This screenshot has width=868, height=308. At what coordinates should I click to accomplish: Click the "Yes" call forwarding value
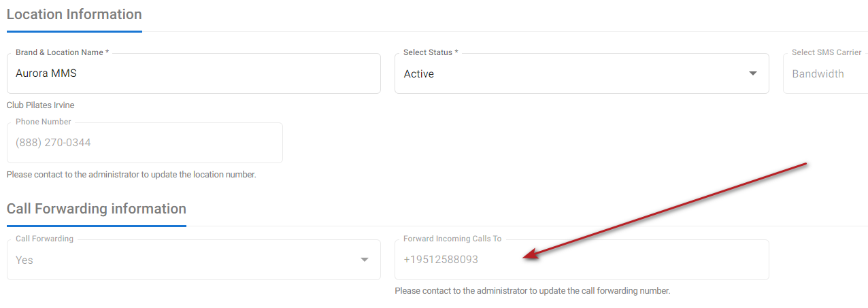click(x=24, y=260)
